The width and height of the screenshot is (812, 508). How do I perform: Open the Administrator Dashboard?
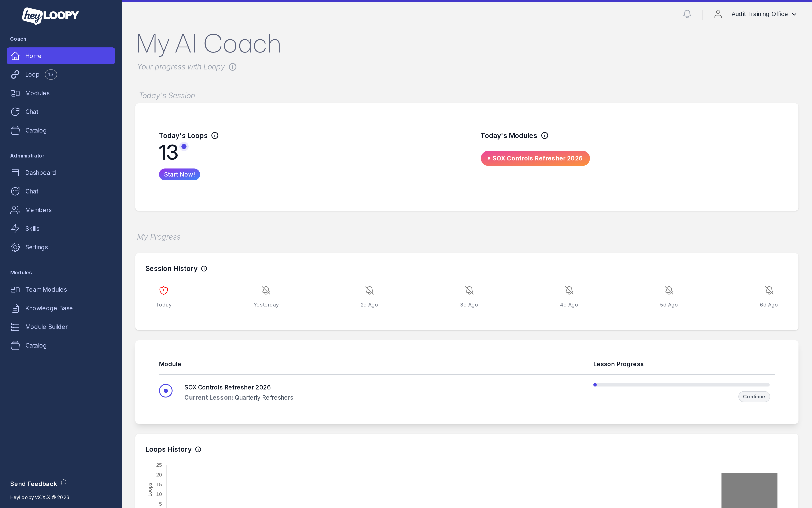pos(61,173)
